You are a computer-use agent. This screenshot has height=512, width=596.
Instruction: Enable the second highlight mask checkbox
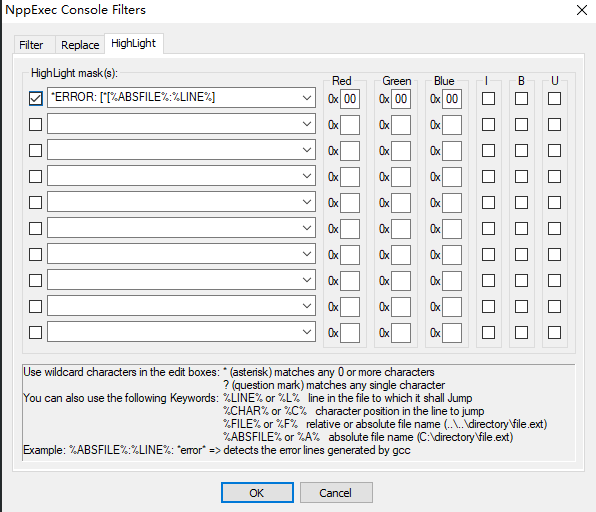coord(35,124)
